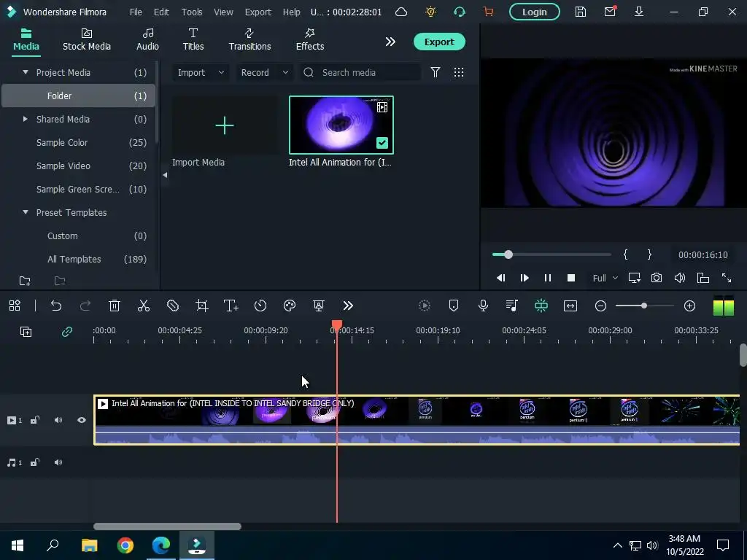Toggle lock on video track 1
The image size is (747, 560).
(35, 420)
